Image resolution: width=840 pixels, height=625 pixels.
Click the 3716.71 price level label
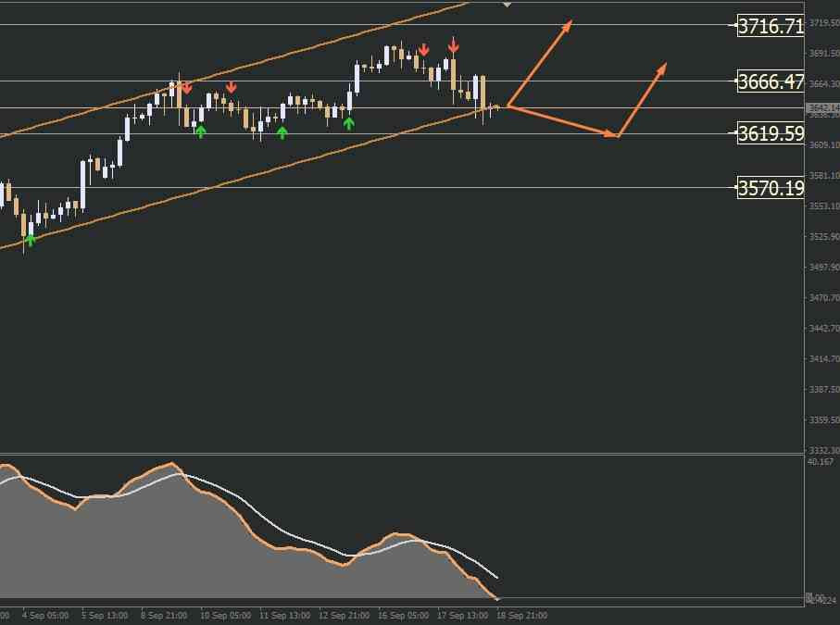pyautogui.click(x=771, y=25)
